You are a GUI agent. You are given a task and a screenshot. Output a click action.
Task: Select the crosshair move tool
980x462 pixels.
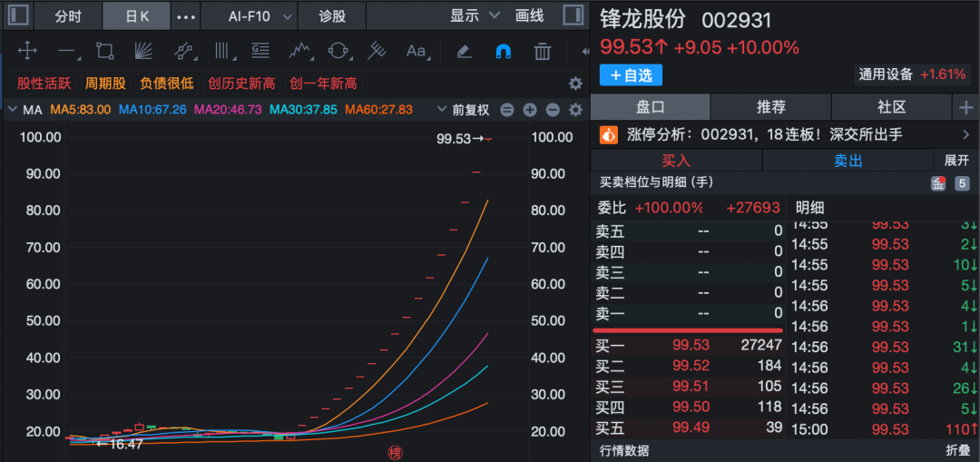[x=27, y=51]
